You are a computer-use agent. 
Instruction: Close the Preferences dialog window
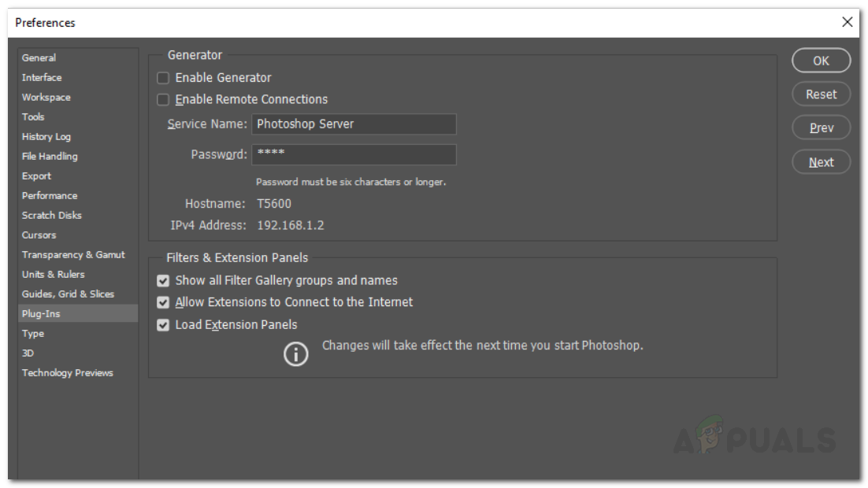(847, 22)
